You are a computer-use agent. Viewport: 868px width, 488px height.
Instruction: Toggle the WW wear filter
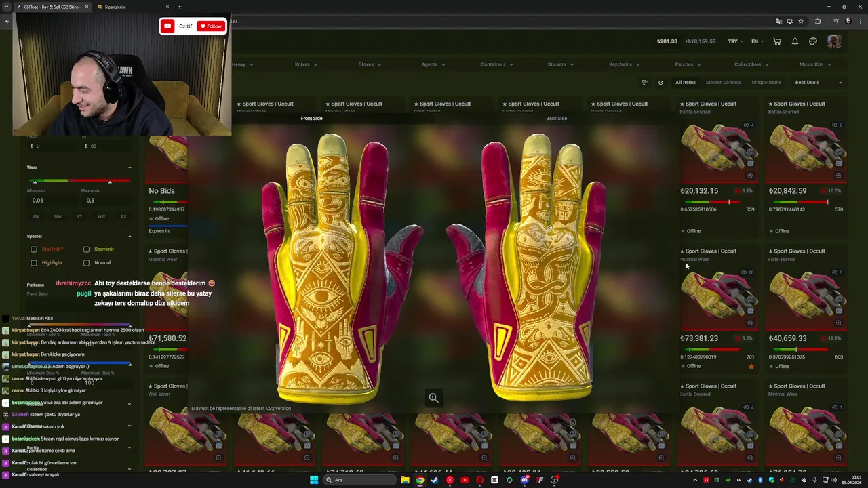tap(101, 216)
